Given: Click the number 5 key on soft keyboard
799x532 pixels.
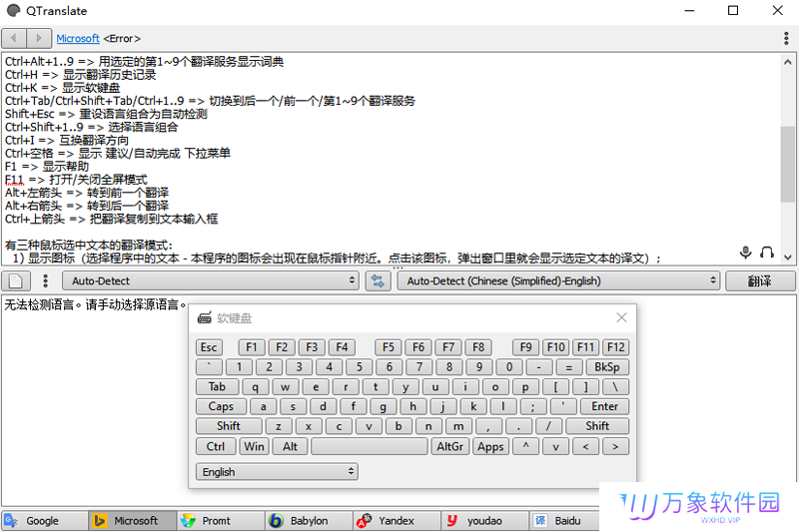Looking at the screenshot, I should [360, 367].
